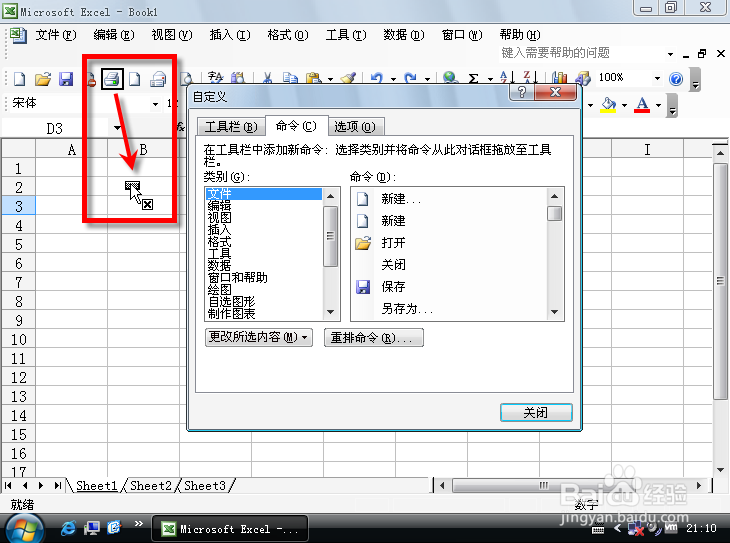Click the worksheet horizontal scrollbar thumb

(545, 486)
